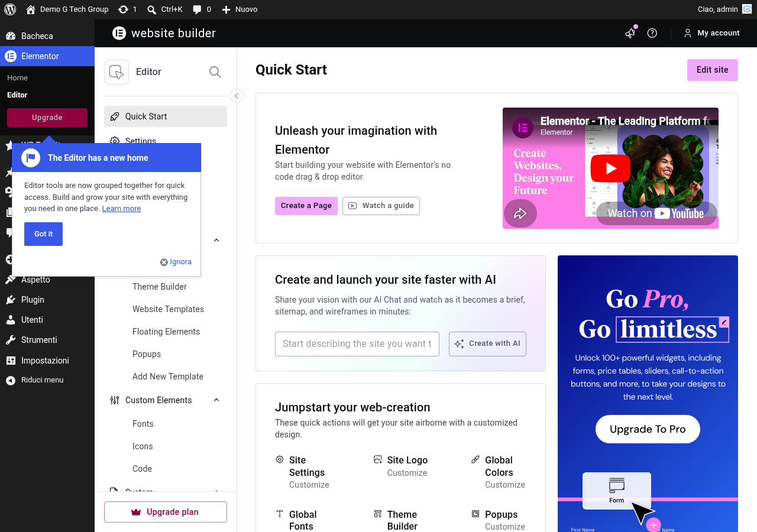Open Aspetto appearance menu
Viewport: 757px width, 532px height.
coord(47,280)
